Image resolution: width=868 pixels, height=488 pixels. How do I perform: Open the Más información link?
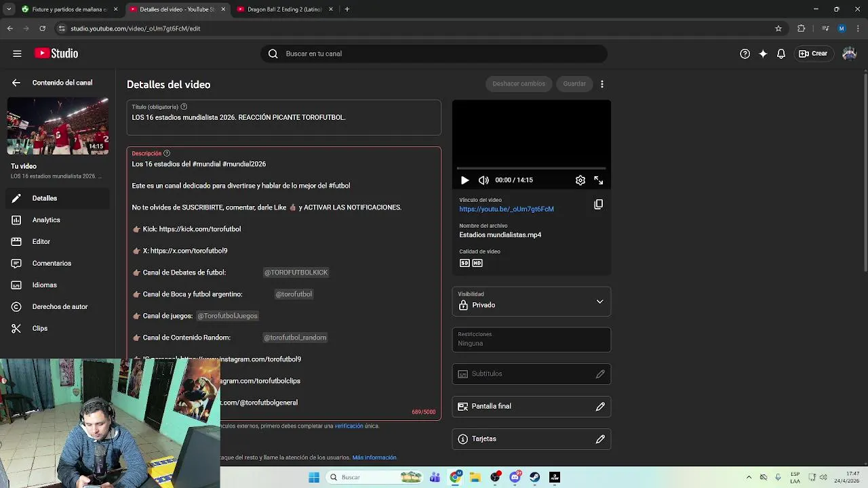coord(374,457)
